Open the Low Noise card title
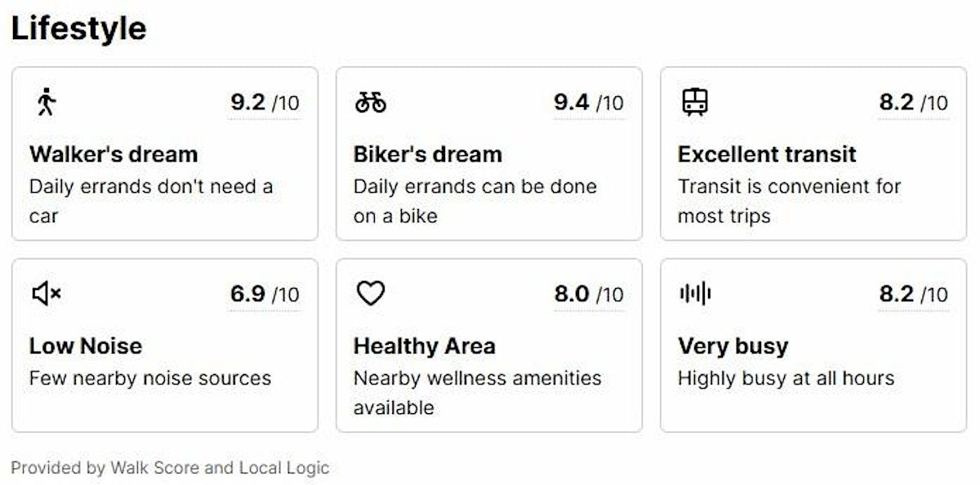The width and height of the screenshot is (980, 485). (86, 346)
